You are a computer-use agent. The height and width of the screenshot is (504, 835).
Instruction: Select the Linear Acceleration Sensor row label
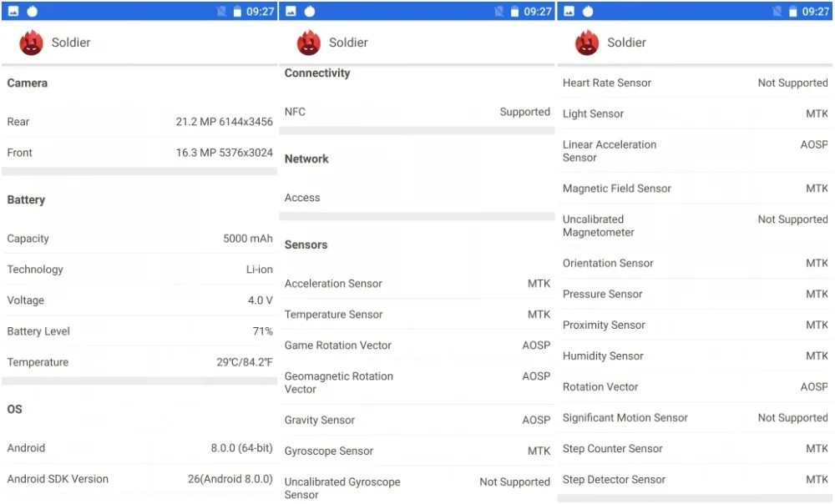click(610, 151)
